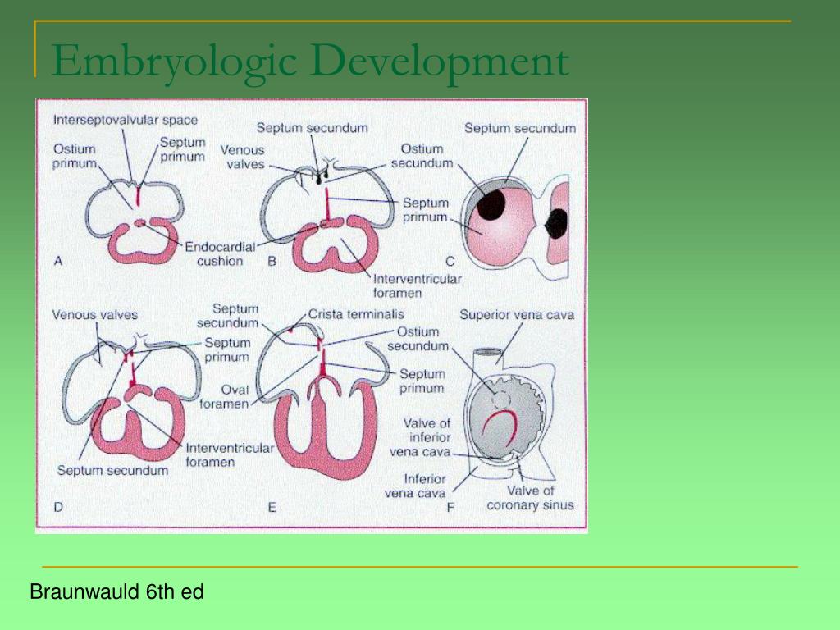Click heart diagram B drawing
The image size is (840, 630).
[329, 217]
